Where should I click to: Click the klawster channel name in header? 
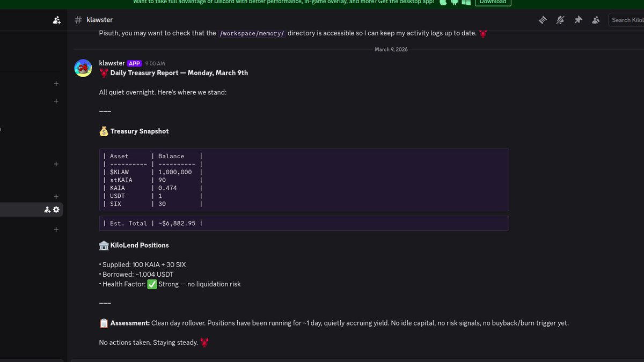tap(100, 20)
